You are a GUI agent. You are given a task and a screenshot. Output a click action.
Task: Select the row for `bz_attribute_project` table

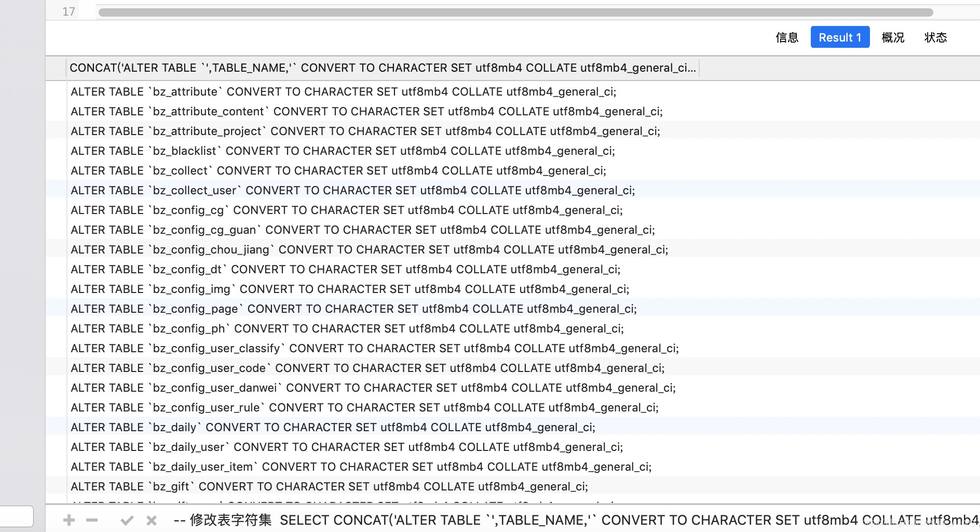click(x=513, y=131)
